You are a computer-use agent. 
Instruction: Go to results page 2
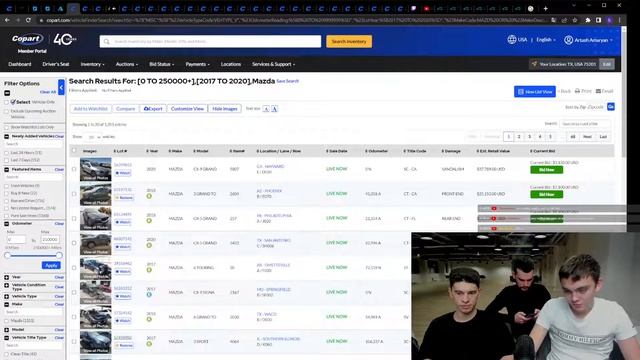click(519, 137)
